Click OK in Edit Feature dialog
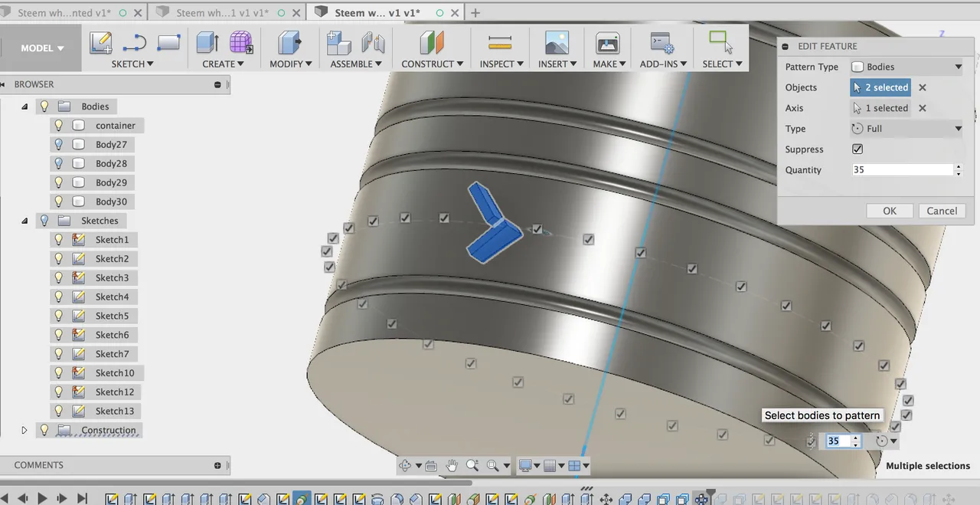 coord(890,211)
